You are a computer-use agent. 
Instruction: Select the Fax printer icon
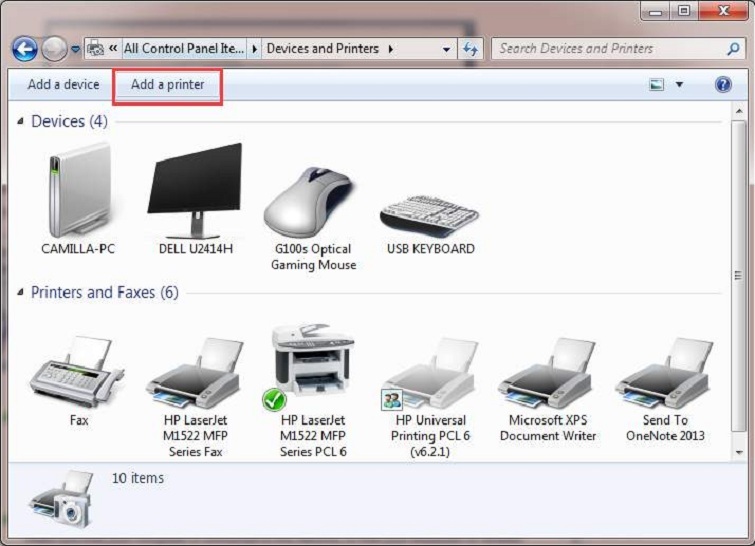(x=79, y=372)
